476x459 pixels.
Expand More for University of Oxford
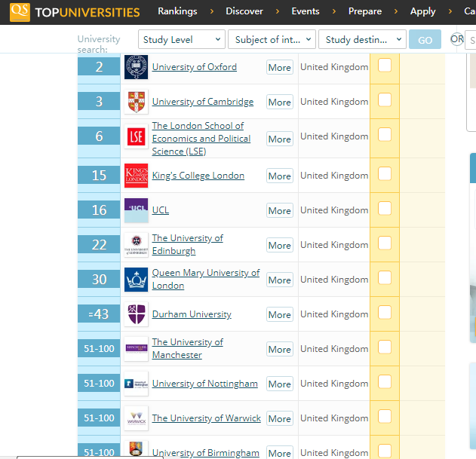click(280, 67)
